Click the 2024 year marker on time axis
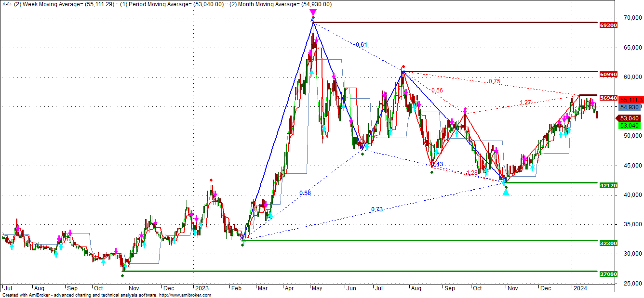Image resolution: width=644 pixels, height=298 pixels. [580, 288]
